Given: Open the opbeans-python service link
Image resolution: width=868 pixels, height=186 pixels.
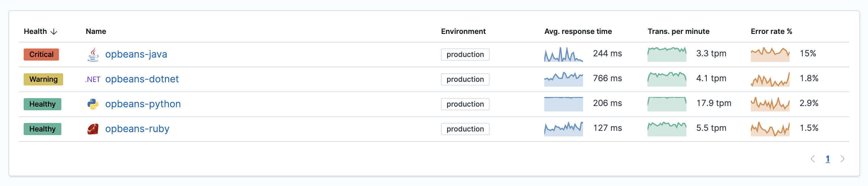Looking at the screenshot, I should click(x=143, y=104).
